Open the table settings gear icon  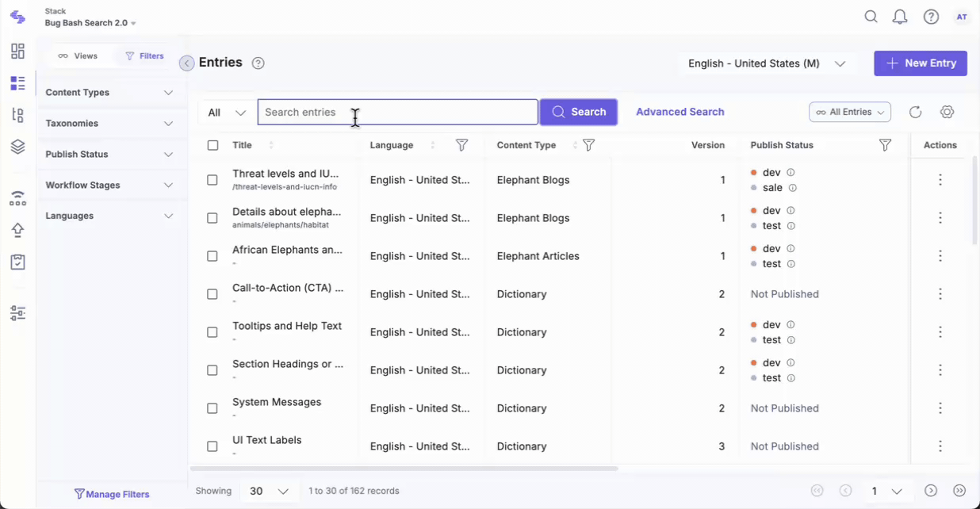(x=947, y=112)
